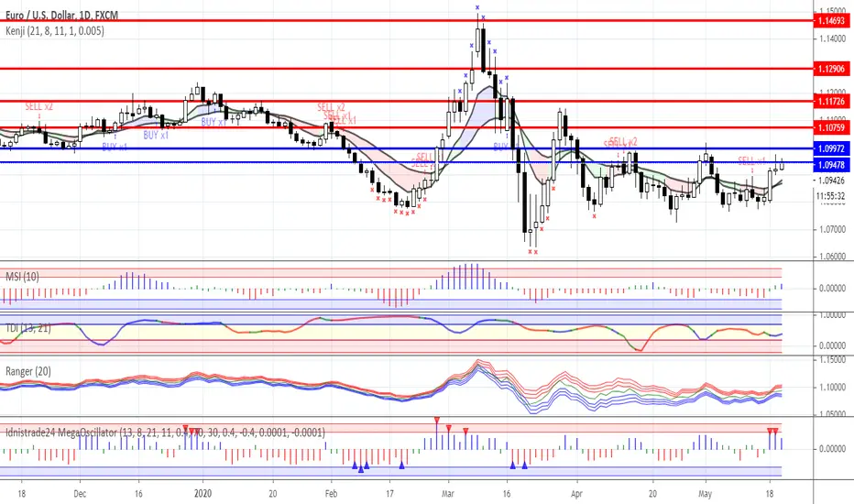Click the 17 label on time axis

pos(390,494)
